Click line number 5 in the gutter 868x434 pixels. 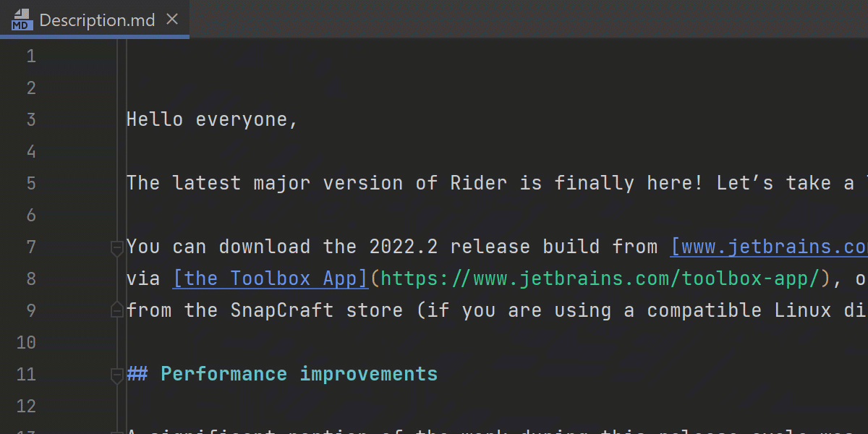[30, 184]
